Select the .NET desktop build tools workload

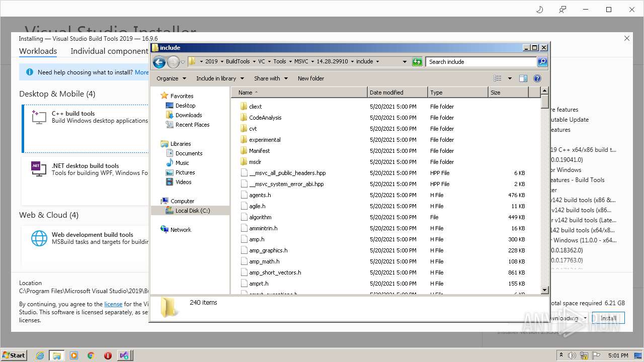pyautogui.click(x=86, y=180)
